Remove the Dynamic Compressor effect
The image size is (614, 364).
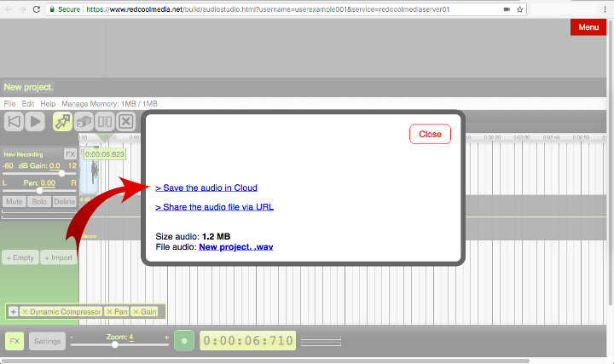(25, 312)
